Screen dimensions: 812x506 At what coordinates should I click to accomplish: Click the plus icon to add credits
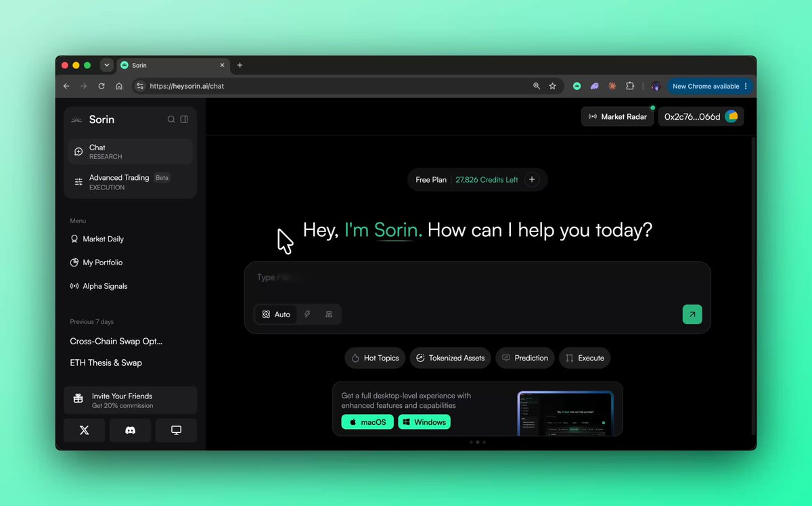tap(532, 180)
